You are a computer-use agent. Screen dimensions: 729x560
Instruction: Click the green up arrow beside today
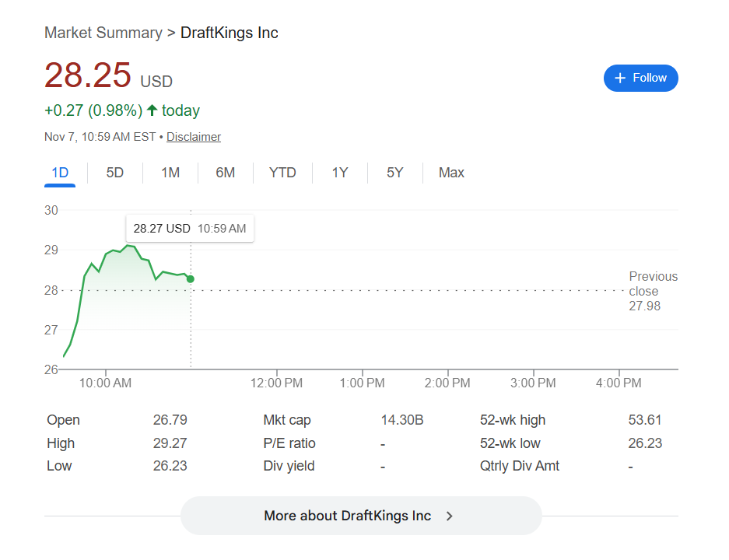(152, 110)
